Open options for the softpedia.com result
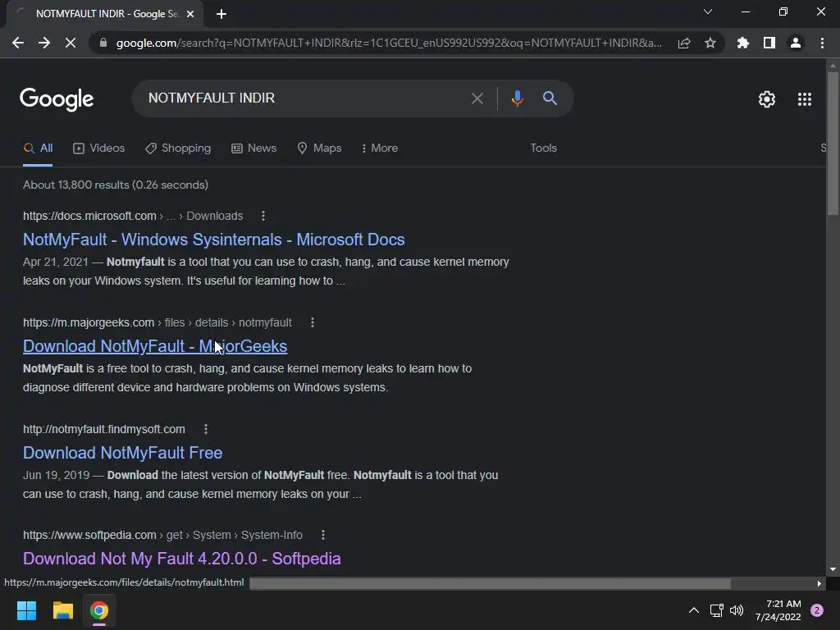Screen dimensions: 840x630 pyautogui.click(x=323, y=535)
